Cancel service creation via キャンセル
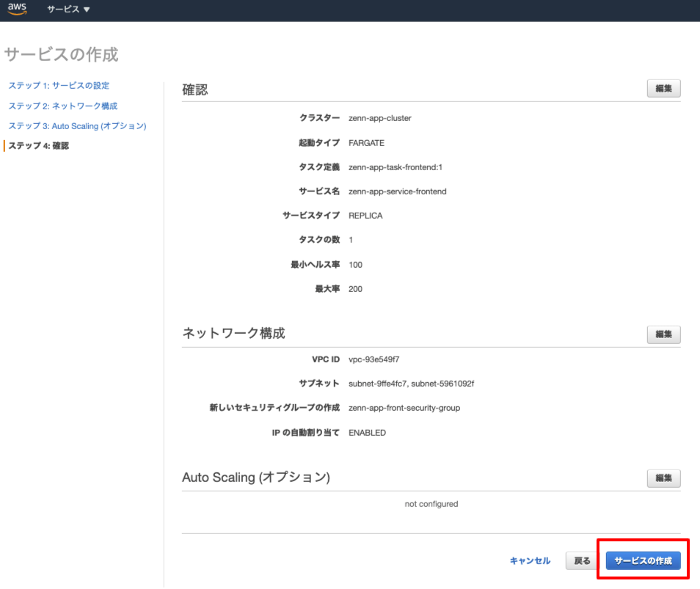Viewport: 700px width, 589px height. 530,560
